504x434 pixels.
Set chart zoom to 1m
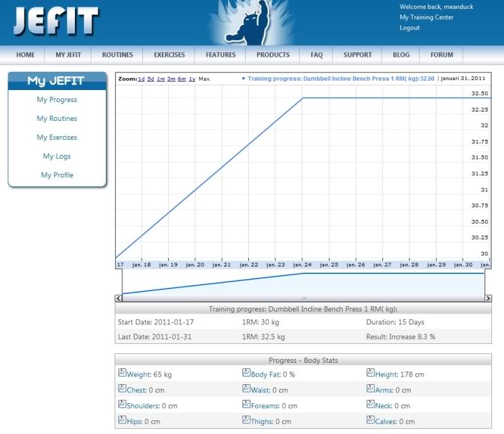click(x=161, y=79)
